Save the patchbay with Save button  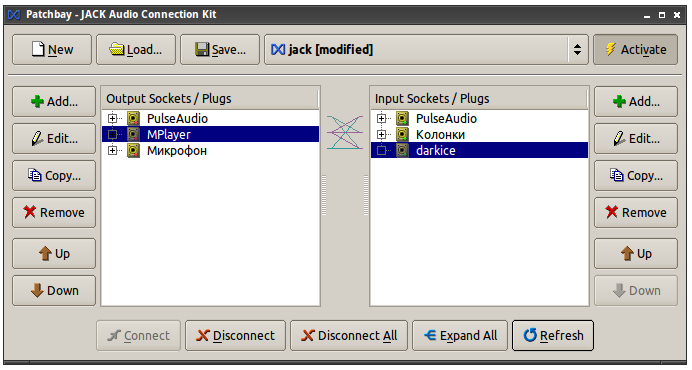tap(220, 50)
